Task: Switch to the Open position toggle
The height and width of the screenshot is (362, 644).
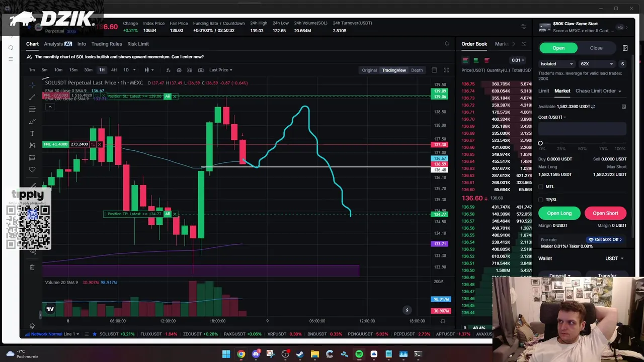Action: coord(558,48)
